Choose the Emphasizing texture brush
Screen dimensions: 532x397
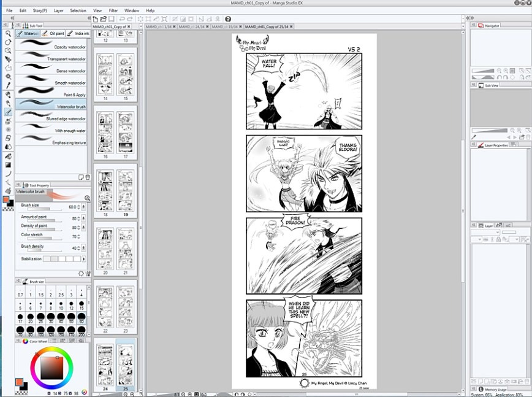click(51, 139)
